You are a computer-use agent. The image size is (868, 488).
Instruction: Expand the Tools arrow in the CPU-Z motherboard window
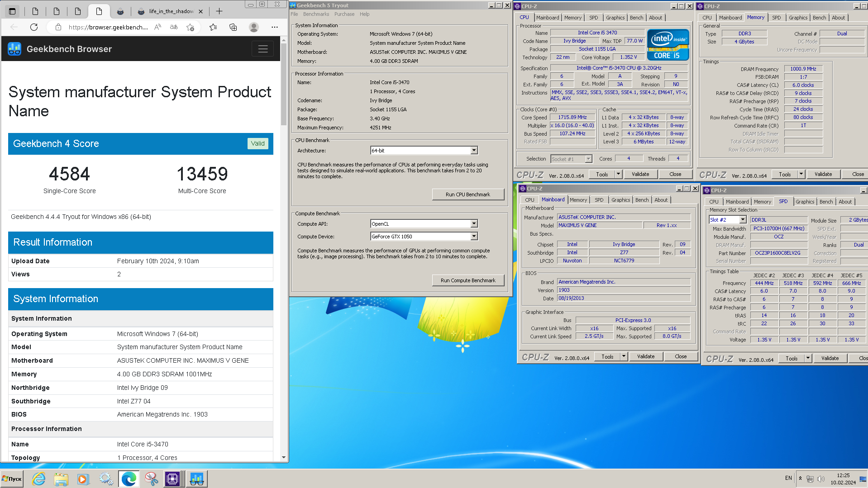point(624,356)
